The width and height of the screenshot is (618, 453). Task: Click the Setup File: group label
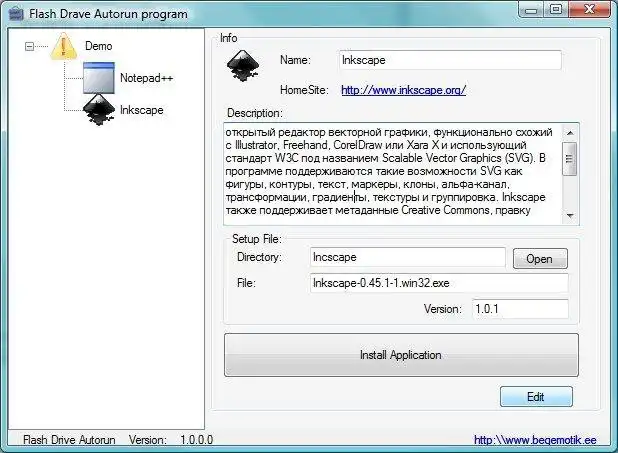(x=257, y=239)
